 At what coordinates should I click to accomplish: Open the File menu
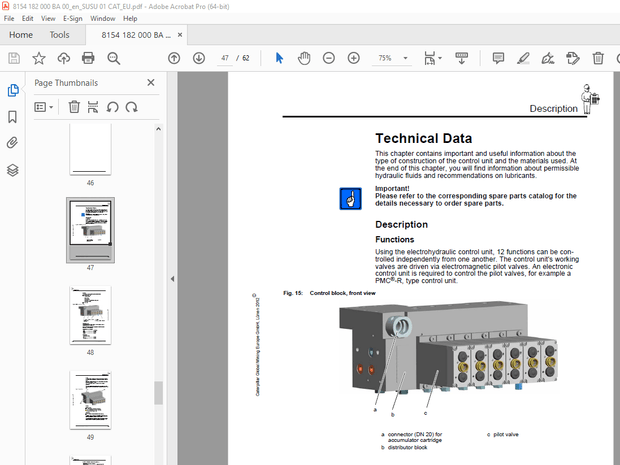pyautogui.click(x=9, y=19)
